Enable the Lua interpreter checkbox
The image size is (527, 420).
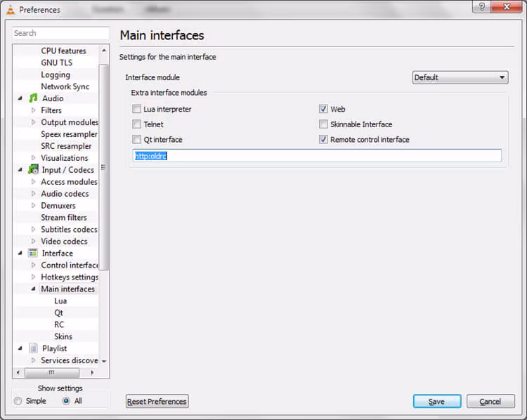[x=136, y=109]
